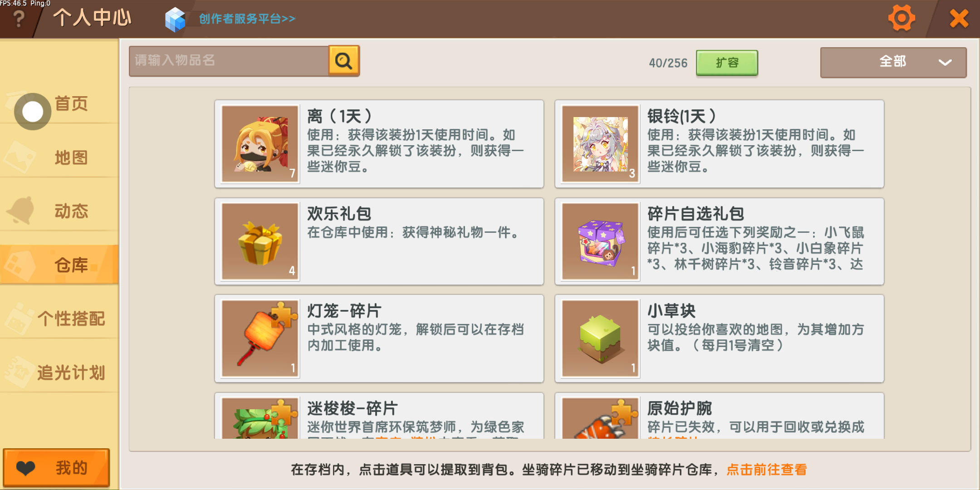Expand the 全部 filter dropdown
The image size is (980, 490).
click(893, 62)
